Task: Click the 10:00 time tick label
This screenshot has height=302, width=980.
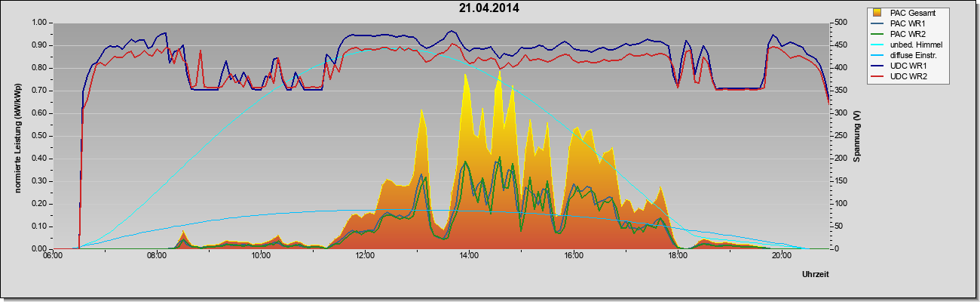Action: pos(261,257)
